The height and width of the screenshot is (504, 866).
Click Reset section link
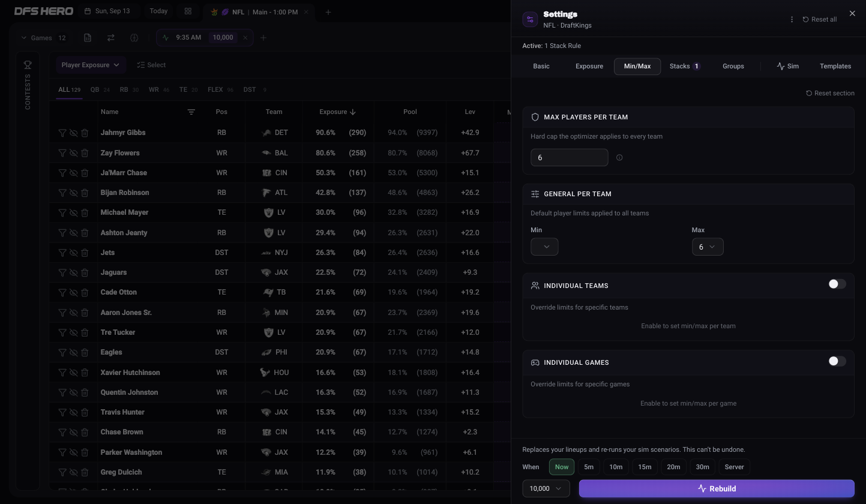[830, 93]
